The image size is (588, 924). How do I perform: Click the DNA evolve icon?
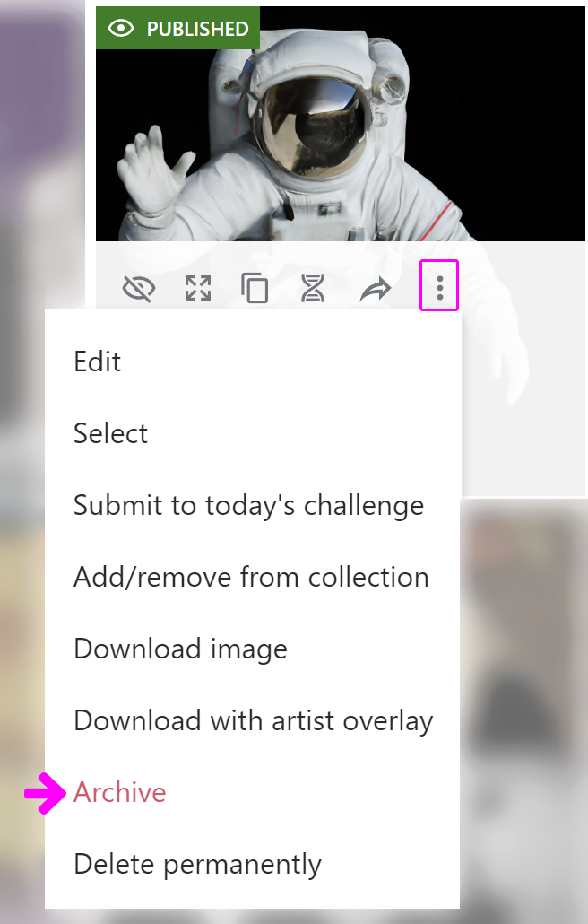coord(313,288)
